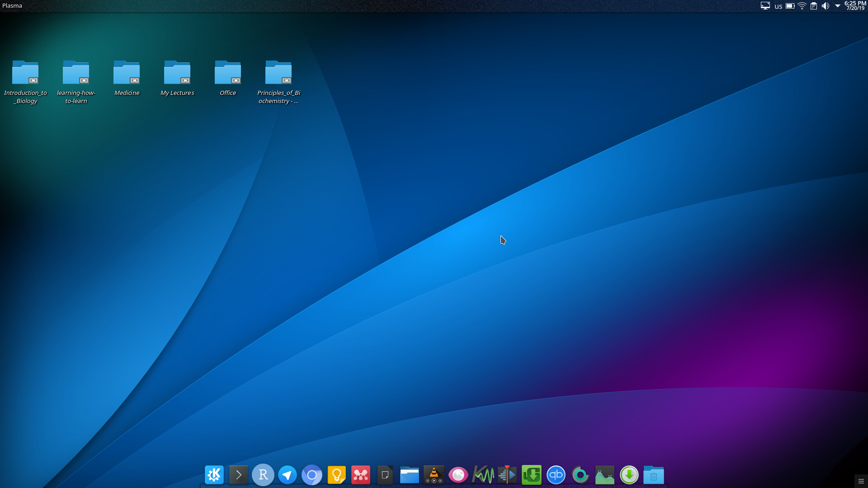Open the Dolphin file manager in dock
The image size is (868, 488).
click(410, 475)
